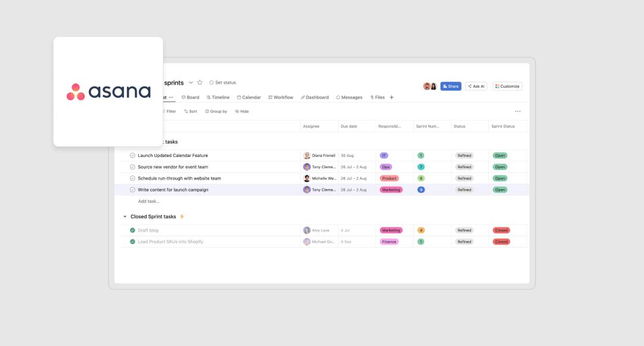Click the Workflow view icon
The image size is (644, 346).
(x=271, y=97)
